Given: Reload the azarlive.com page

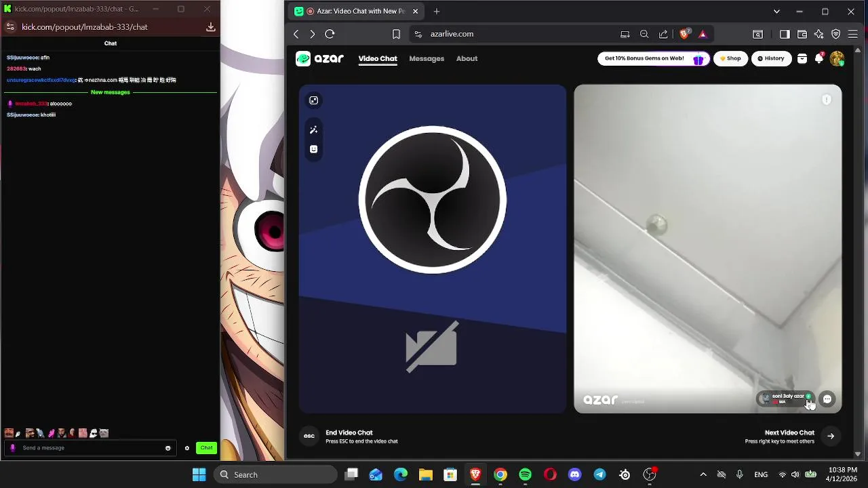Looking at the screenshot, I should click(x=330, y=34).
